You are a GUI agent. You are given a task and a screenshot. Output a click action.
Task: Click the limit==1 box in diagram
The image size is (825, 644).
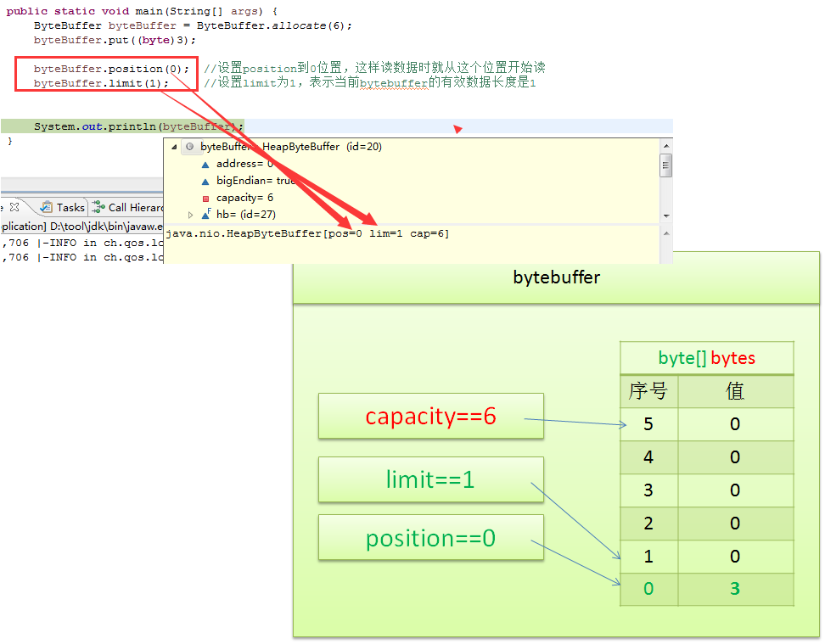click(x=430, y=480)
